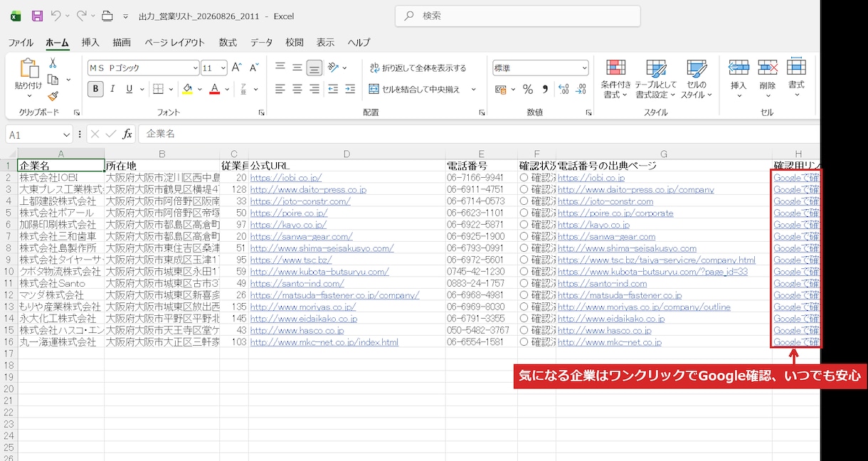Viewport: 868px width, 461px height.
Task: Click the Save icon in title bar
Action: tap(38, 16)
